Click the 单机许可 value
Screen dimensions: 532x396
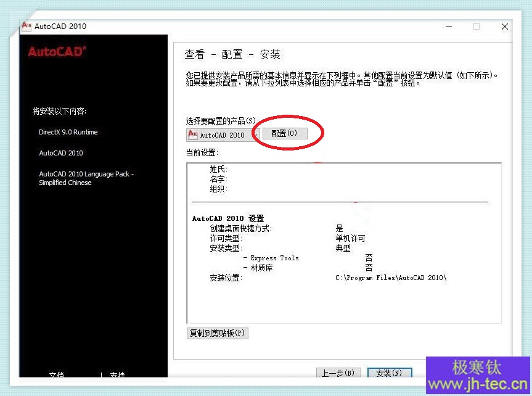click(350, 238)
